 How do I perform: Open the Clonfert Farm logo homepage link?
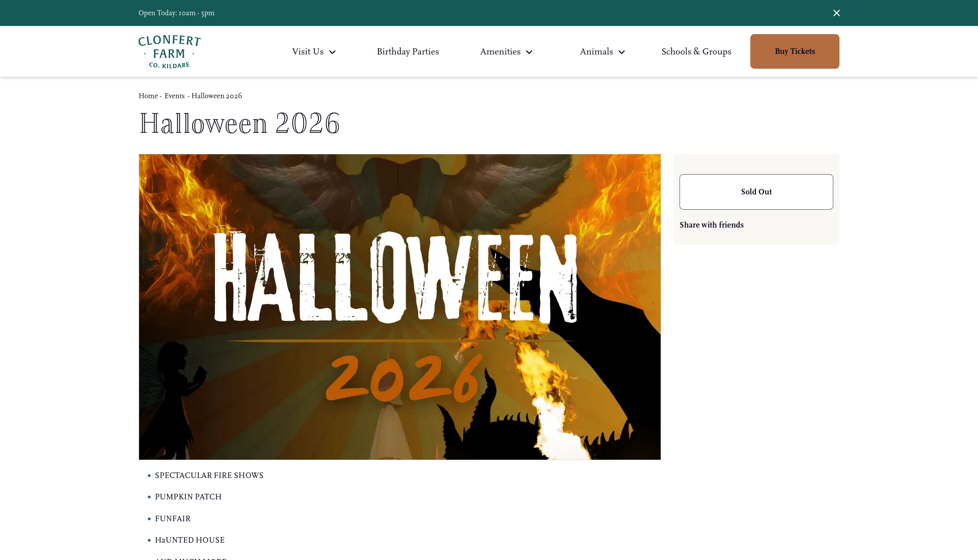[x=170, y=51]
